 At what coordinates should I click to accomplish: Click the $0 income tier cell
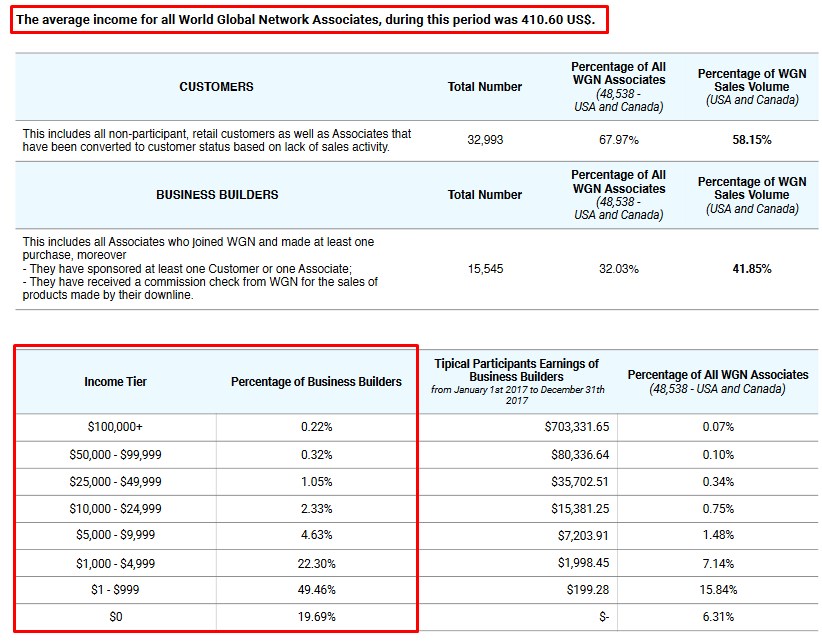click(x=115, y=617)
